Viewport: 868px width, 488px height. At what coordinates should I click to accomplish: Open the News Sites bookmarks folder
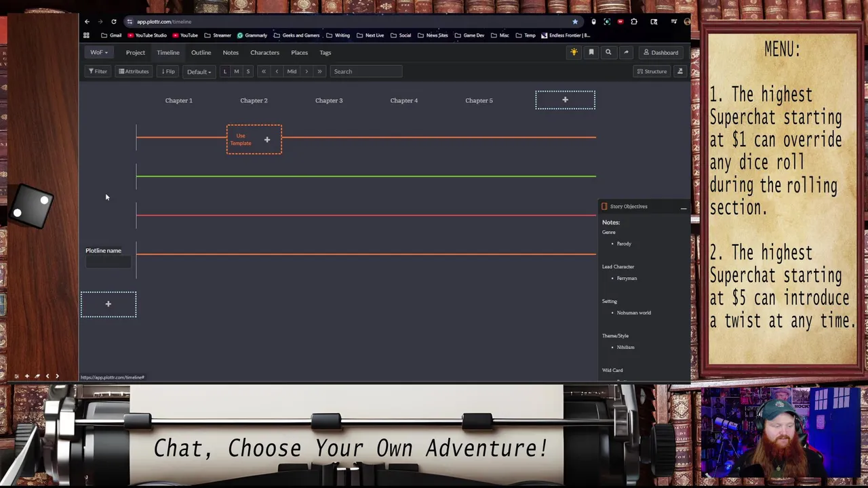tap(433, 35)
